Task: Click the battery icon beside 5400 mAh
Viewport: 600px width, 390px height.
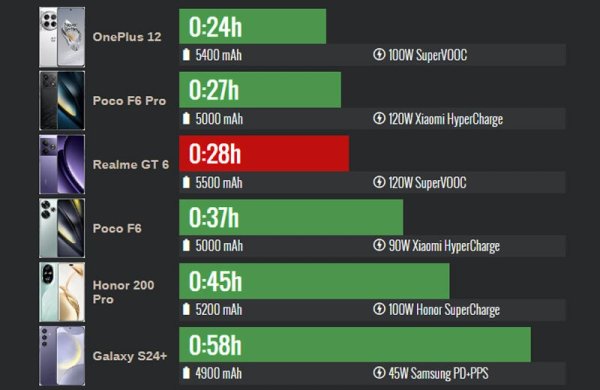Action: coord(186,55)
